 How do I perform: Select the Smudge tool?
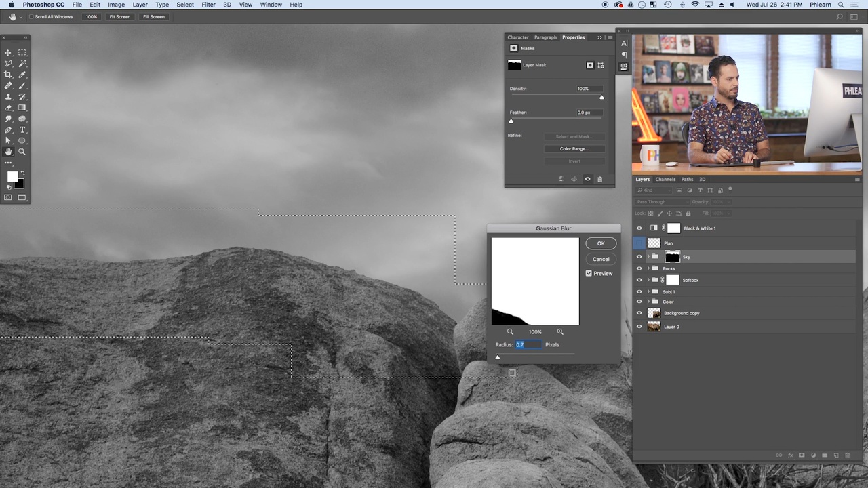8,119
